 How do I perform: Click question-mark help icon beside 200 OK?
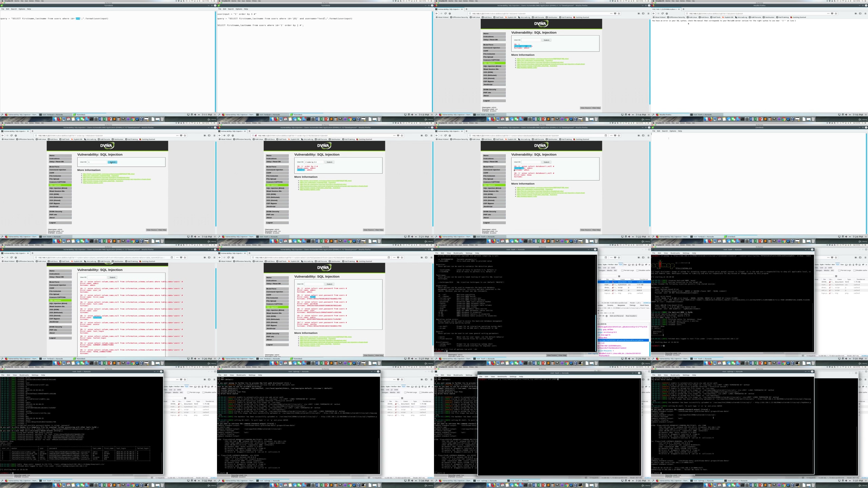[607, 316]
